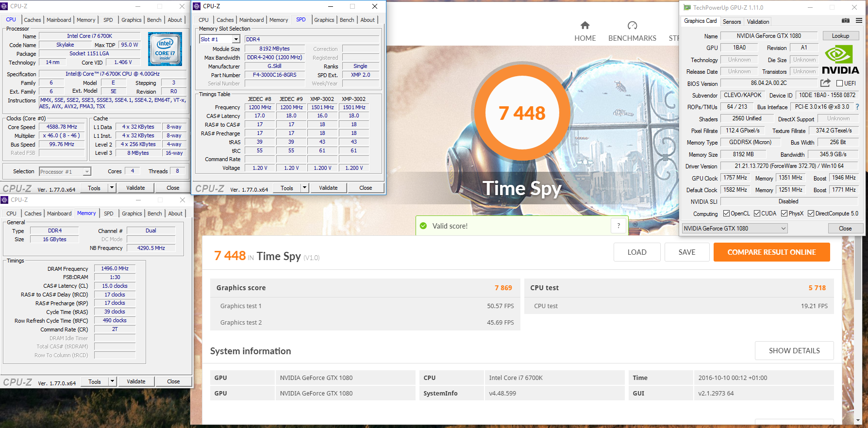Click the valid score help question mark
The width and height of the screenshot is (868, 428).
(618, 226)
